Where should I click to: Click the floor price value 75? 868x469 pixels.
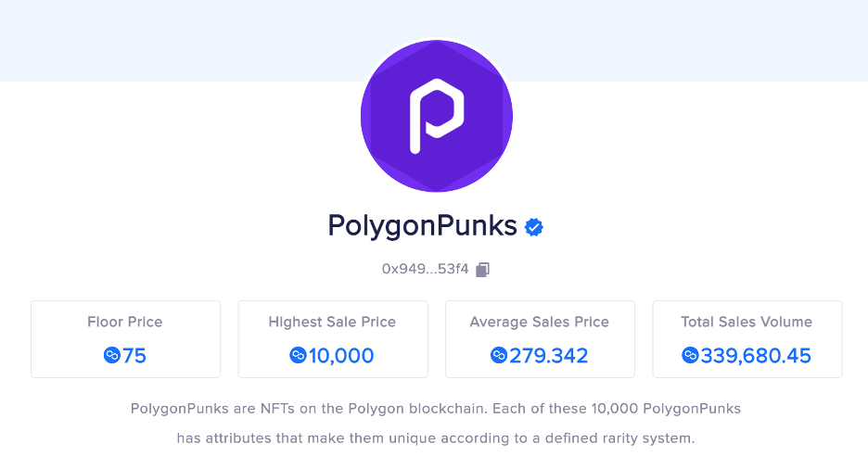[134, 356]
